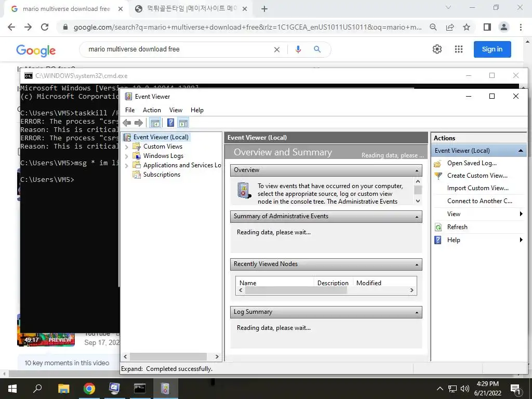Open the View submenu in Actions pane
The image size is (532, 399).
click(478, 214)
